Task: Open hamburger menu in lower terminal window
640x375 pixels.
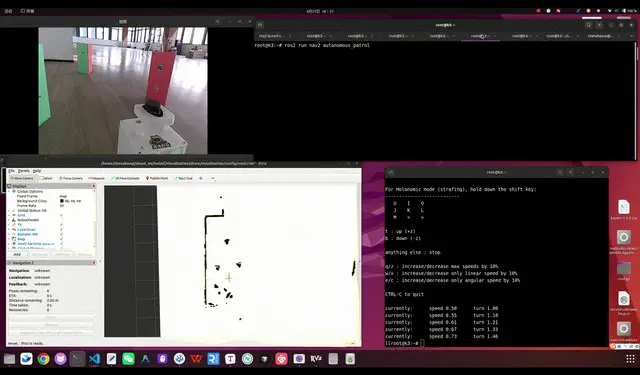Action: [x=571, y=172]
